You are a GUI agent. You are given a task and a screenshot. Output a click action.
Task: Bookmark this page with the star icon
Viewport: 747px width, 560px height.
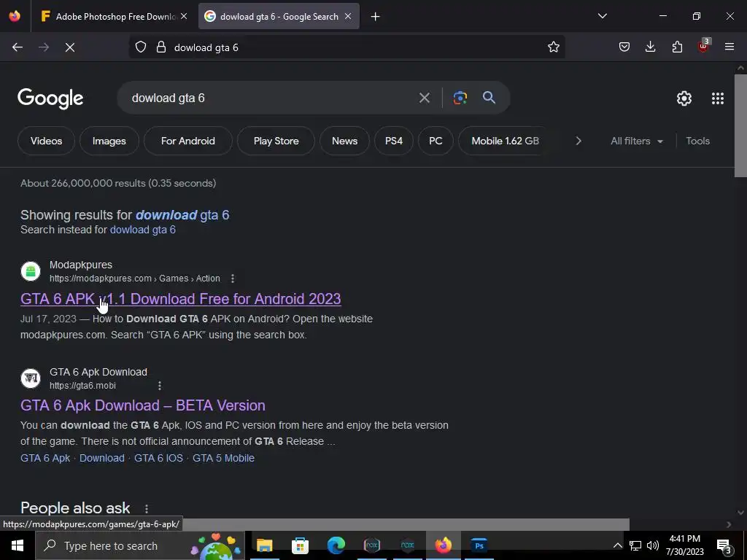[553, 47]
